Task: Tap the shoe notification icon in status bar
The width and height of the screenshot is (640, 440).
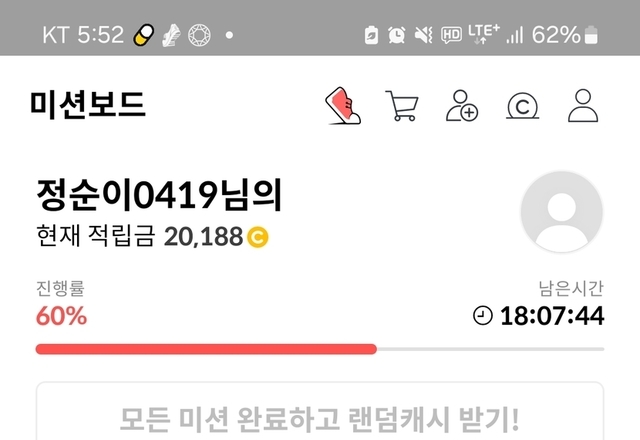Action: (171, 35)
